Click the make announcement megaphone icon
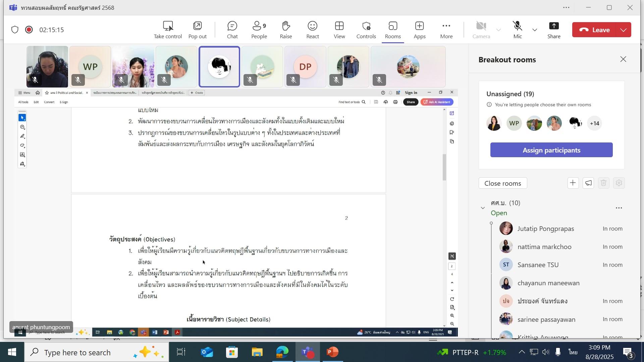The width and height of the screenshot is (644, 362). (588, 183)
